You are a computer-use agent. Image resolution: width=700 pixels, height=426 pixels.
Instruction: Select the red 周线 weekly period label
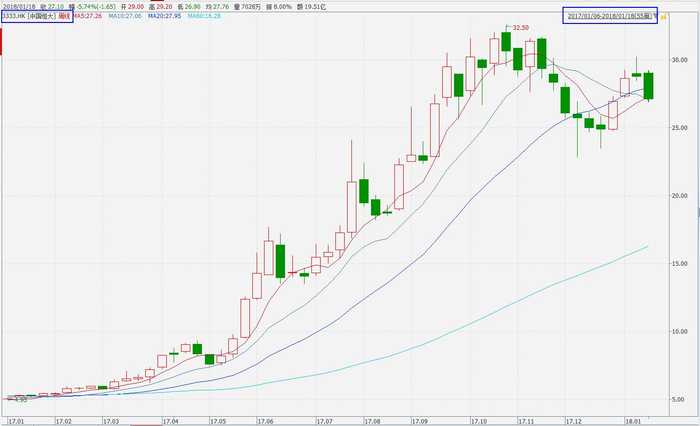point(64,16)
